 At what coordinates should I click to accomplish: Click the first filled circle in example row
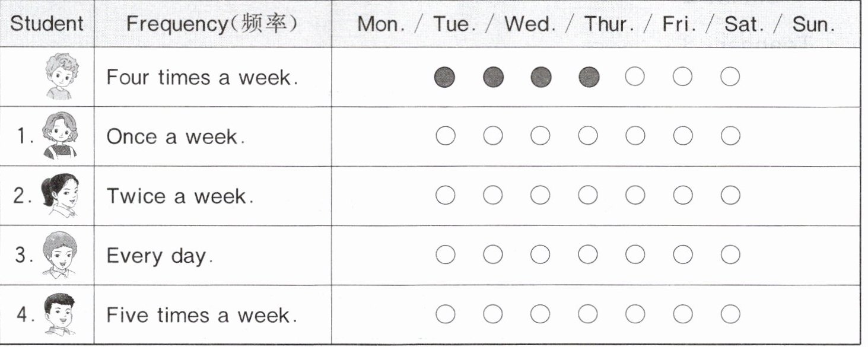click(x=445, y=77)
